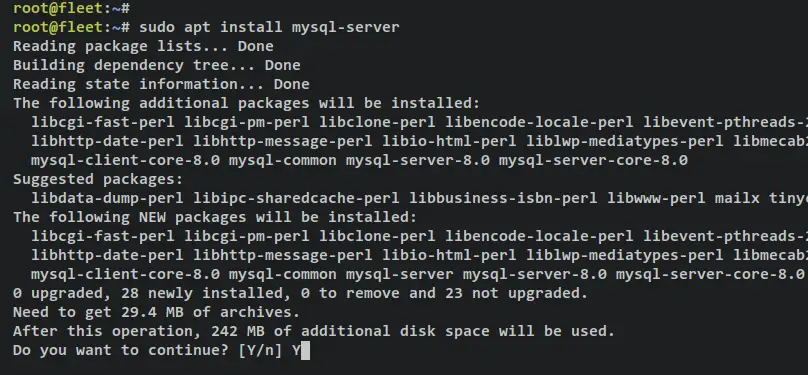Click 'mysql-server-core-8.0' in the additional packages list
Screen dimensions: 808x375
pos(593,160)
